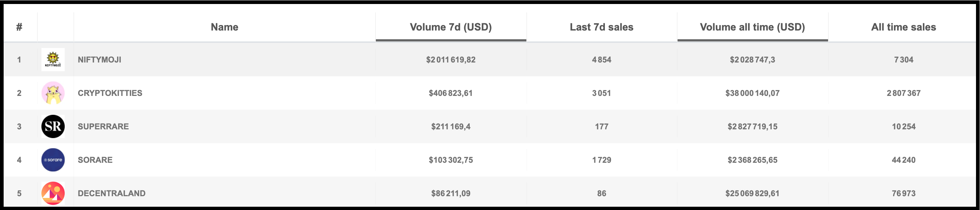980x210 pixels.
Task: Select CryptoKitties all time sales 2 807 367
Action: click(x=904, y=93)
